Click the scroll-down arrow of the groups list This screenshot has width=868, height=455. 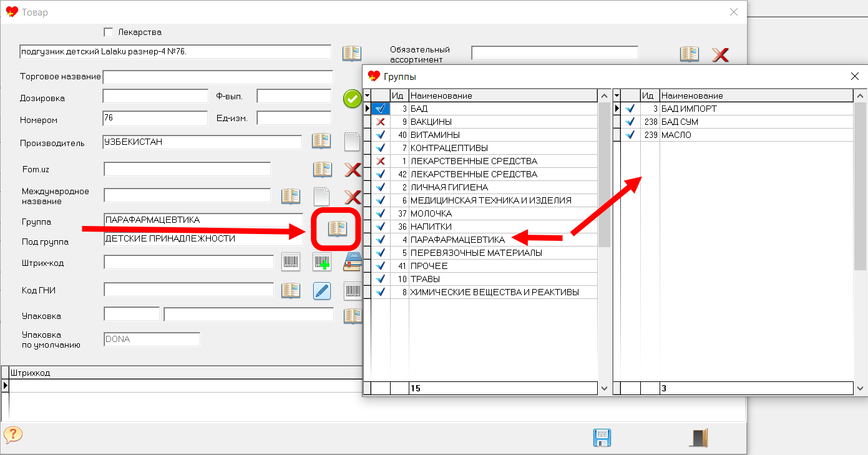(x=604, y=388)
